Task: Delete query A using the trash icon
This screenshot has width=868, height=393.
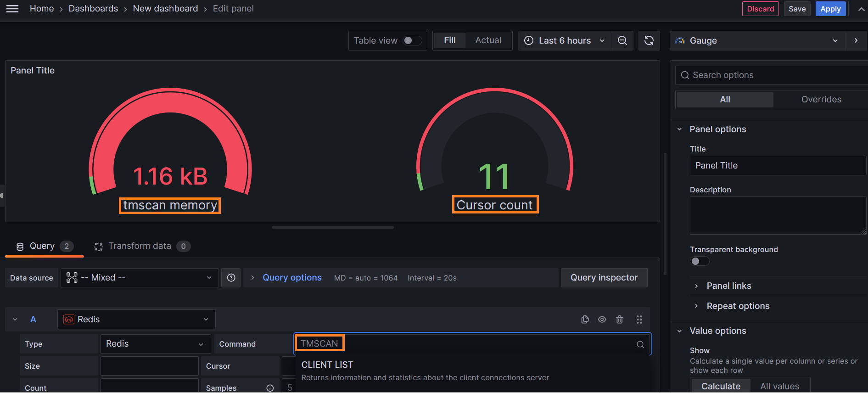Action: tap(620, 320)
